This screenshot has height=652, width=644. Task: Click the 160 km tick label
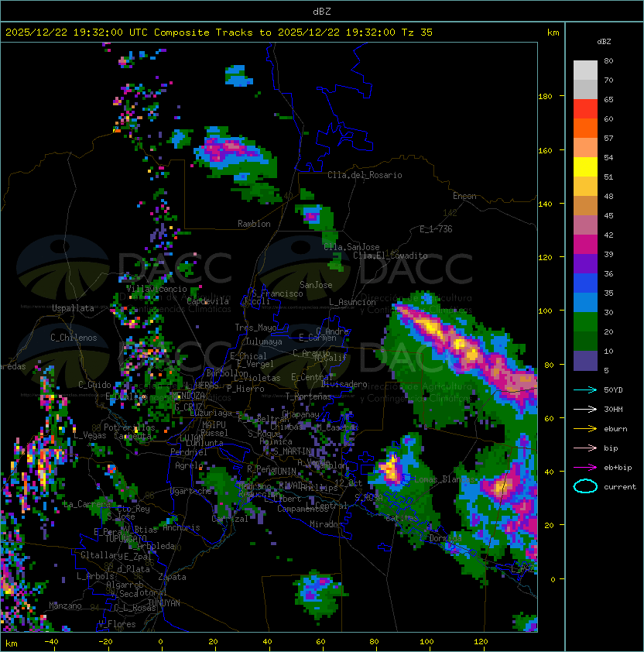545,150
